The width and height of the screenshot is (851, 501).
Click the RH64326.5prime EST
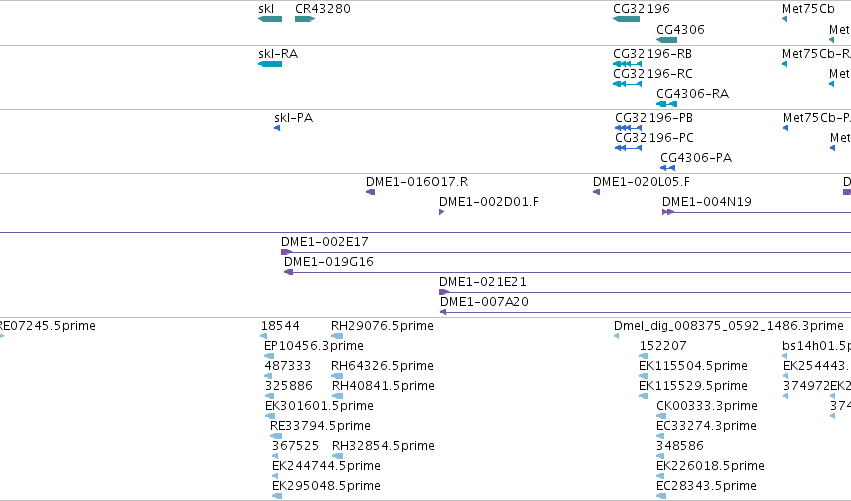click(337, 377)
